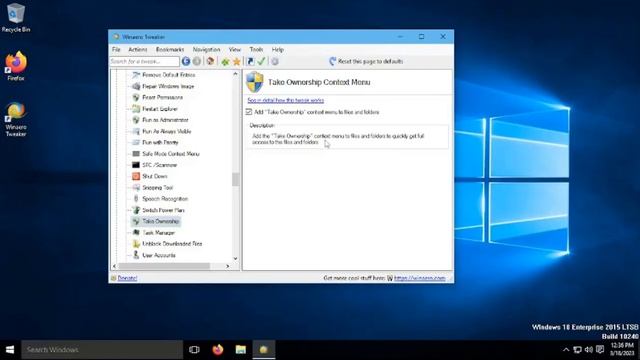
Task: Open the Help menu
Action: pyautogui.click(x=278, y=49)
